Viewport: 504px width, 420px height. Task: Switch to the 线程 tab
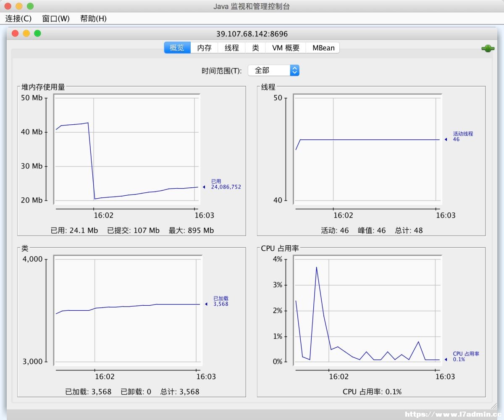pos(232,48)
